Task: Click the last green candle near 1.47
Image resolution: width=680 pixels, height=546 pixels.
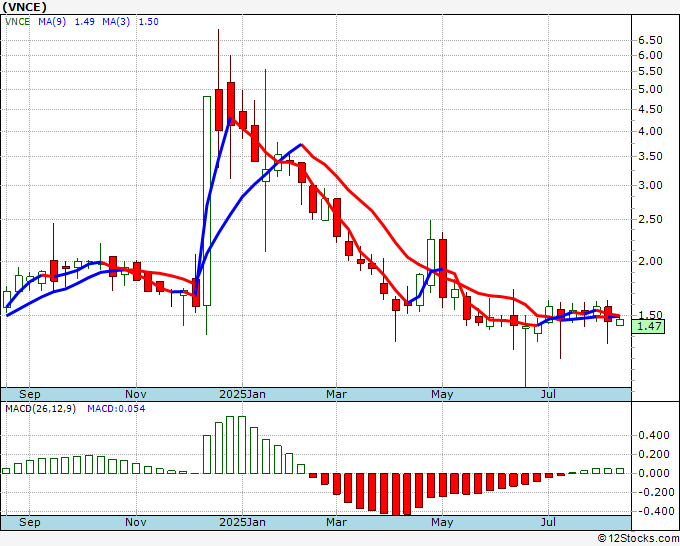Action: (x=620, y=322)
